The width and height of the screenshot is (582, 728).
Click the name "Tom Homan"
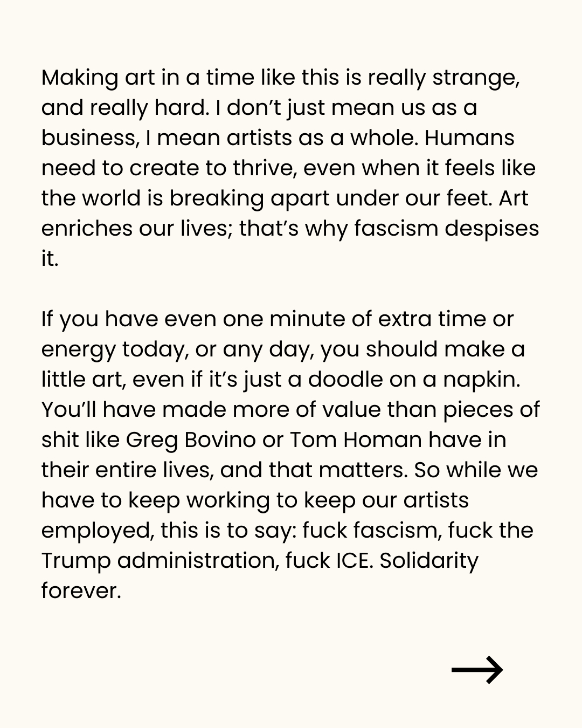click(x=356, y=441)
